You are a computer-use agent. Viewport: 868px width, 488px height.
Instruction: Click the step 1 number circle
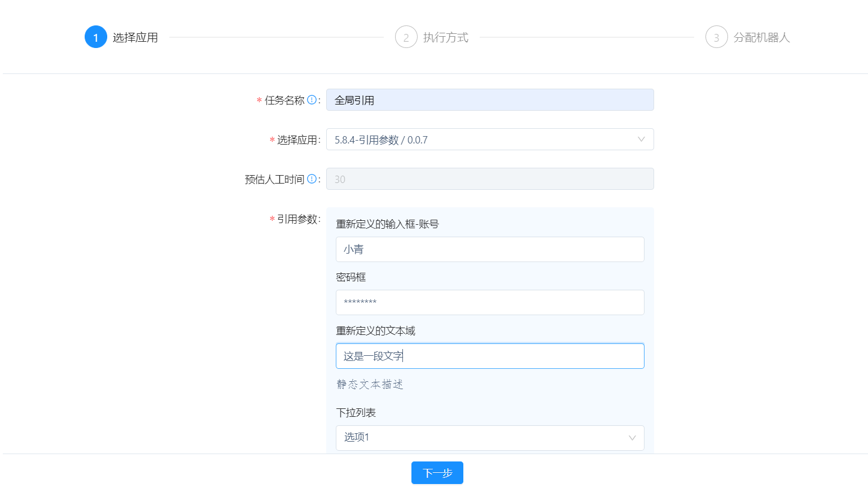(96, 37)
